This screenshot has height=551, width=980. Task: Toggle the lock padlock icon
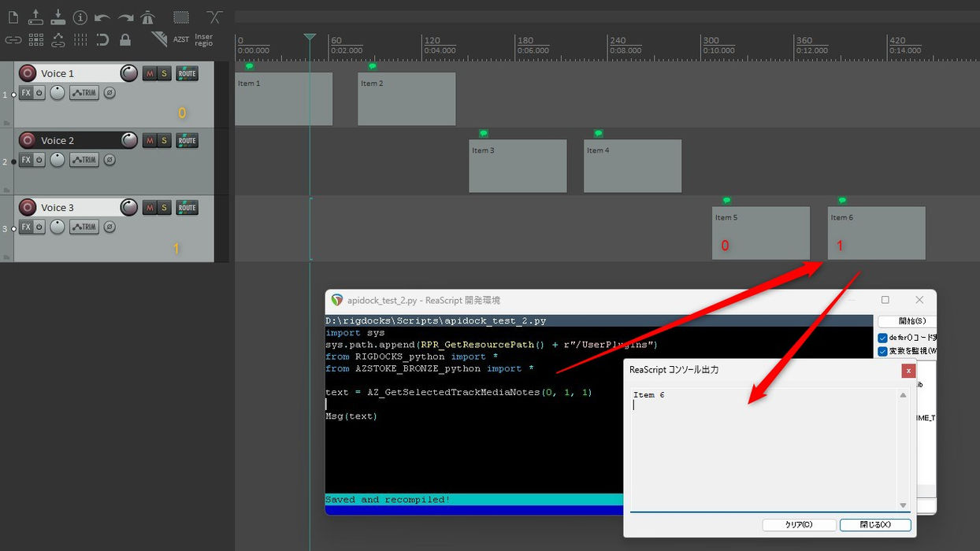(125, 39)
